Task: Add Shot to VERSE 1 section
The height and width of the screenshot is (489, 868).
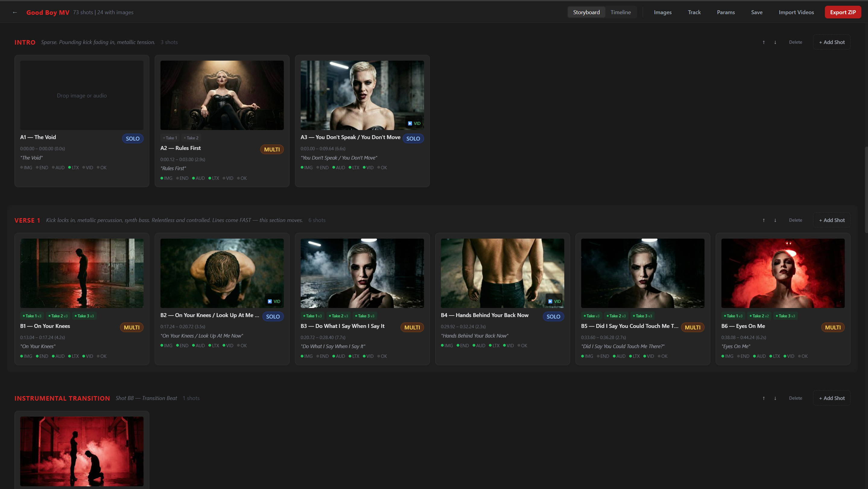Action: (832, 220)
